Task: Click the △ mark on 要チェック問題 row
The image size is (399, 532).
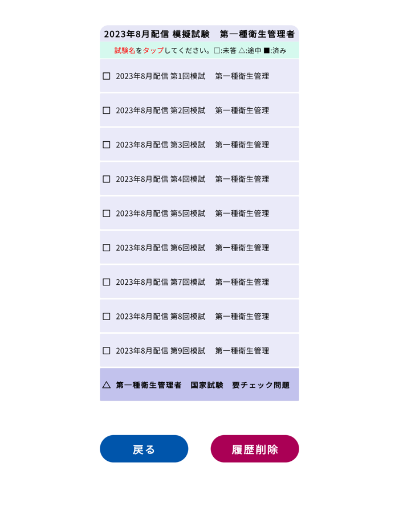Action: (x=105, y=384)
